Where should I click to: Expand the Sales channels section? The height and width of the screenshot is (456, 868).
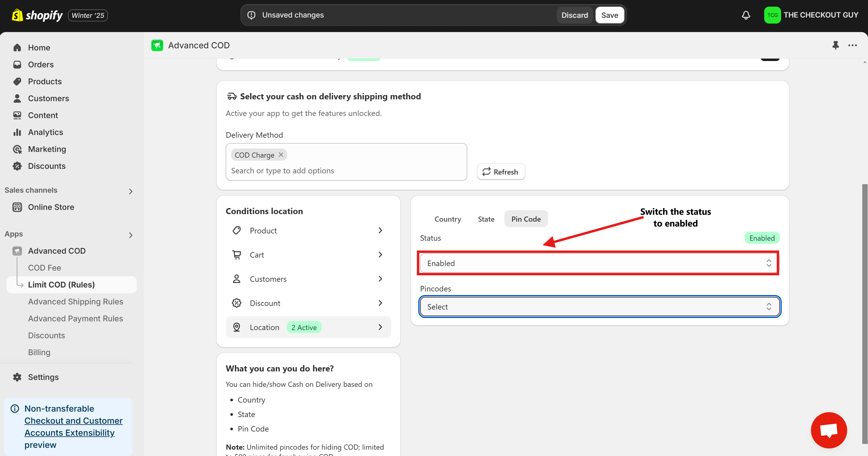click(x=131, y=191)
